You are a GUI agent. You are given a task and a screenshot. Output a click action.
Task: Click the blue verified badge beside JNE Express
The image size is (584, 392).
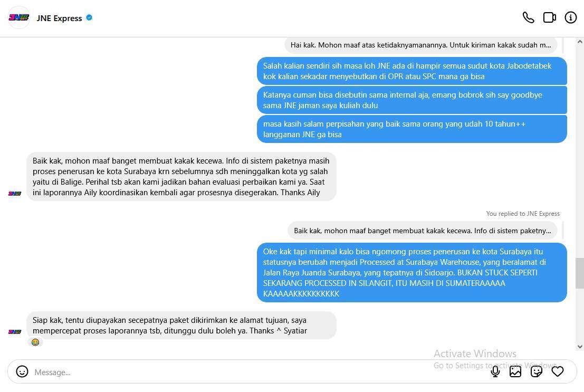[x=89, y=17]
